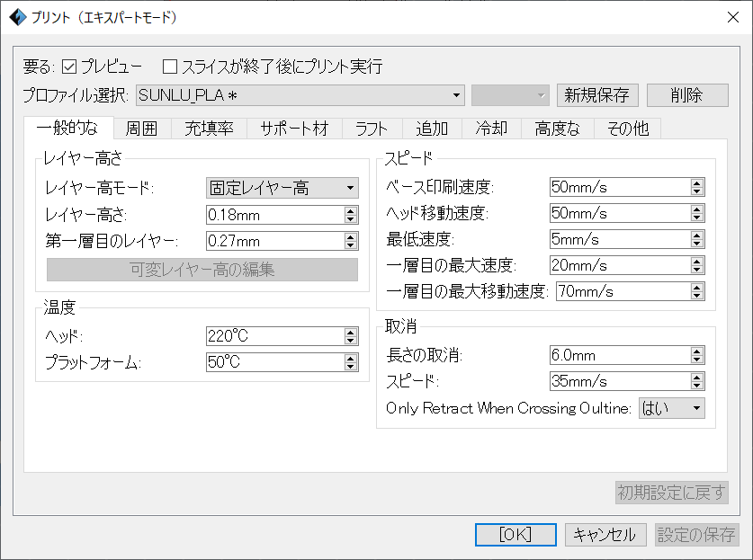Increase 第一層目のレイヤー height with up arrow
Viewport: 753px width, 560px height.
[351, 237]
